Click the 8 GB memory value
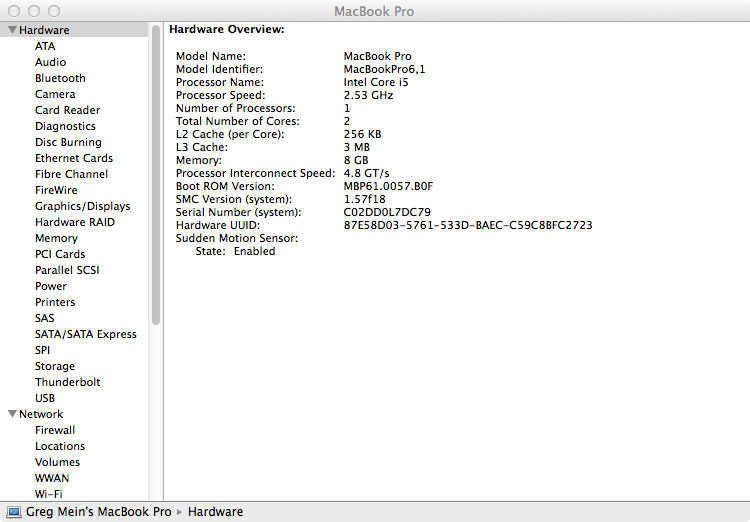The image size is (750, 522). click(356, 160)
